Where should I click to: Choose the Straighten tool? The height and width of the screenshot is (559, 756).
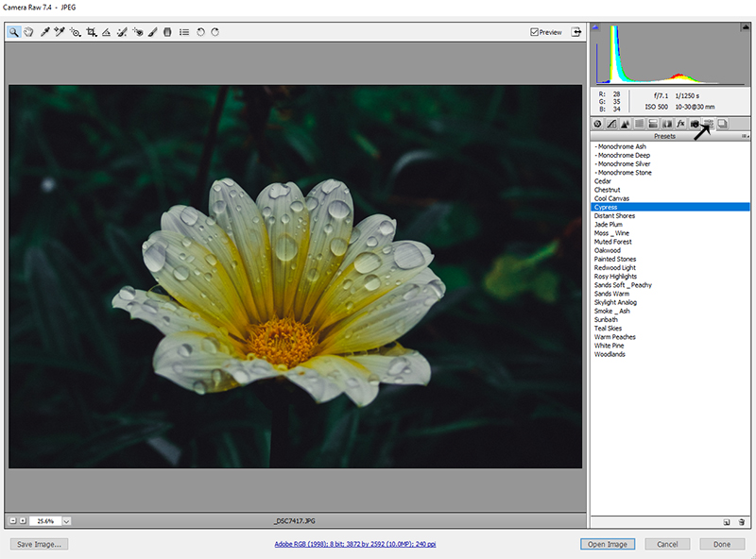(106, 32)
